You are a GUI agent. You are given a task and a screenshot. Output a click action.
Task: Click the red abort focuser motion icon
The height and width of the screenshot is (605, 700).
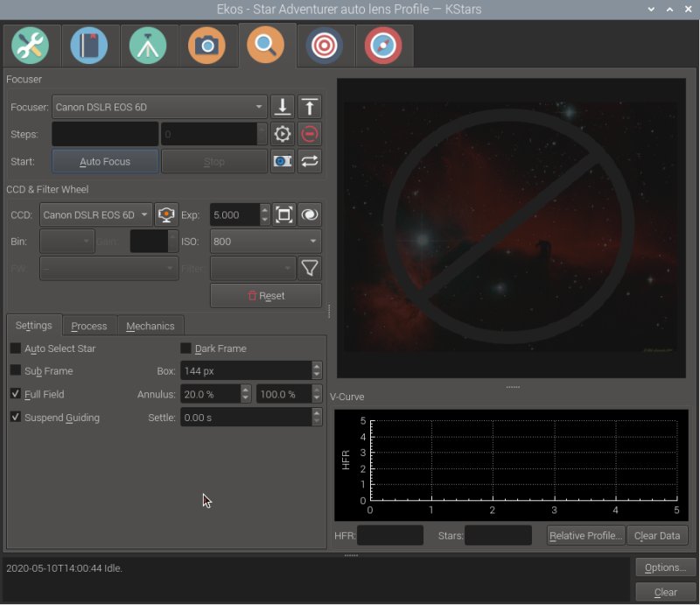click(x=310, y=134)
